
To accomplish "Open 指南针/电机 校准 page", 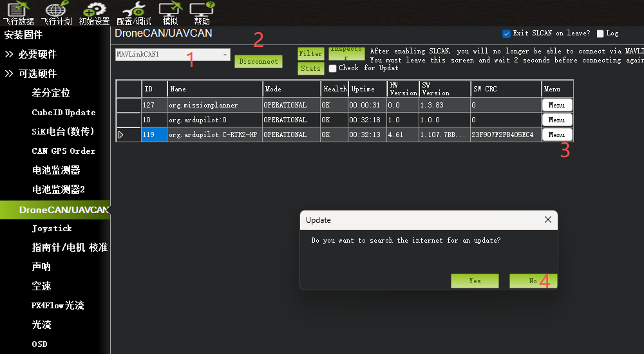I will [70, 247].
